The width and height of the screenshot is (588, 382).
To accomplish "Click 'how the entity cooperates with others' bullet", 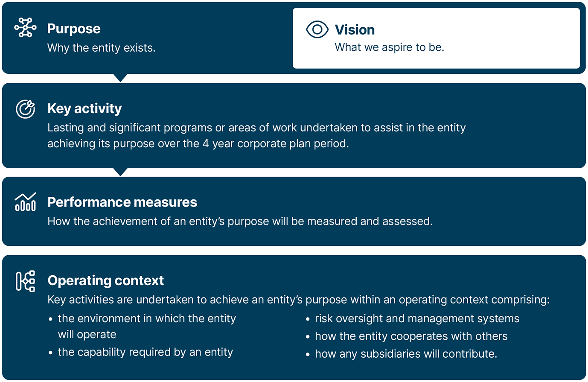I will 411,336.
